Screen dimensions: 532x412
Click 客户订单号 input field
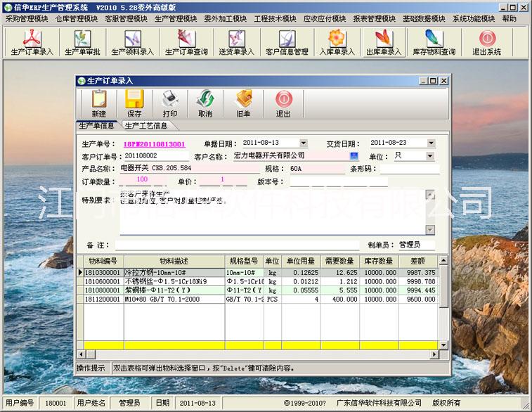[156, 156]
